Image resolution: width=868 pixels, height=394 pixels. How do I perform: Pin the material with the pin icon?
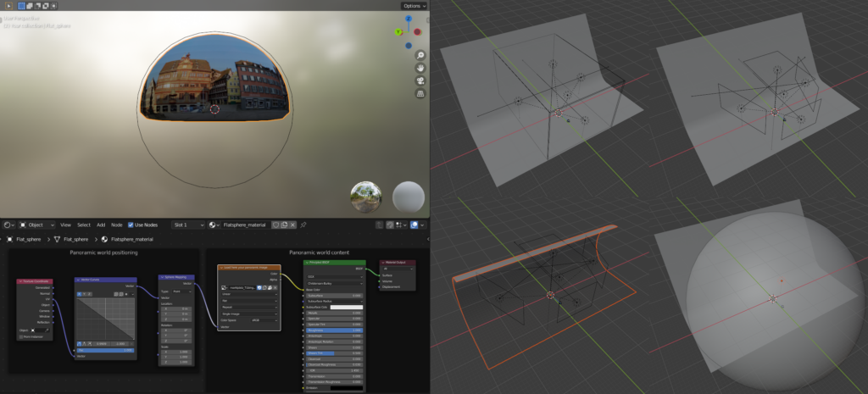pos(303,225)
